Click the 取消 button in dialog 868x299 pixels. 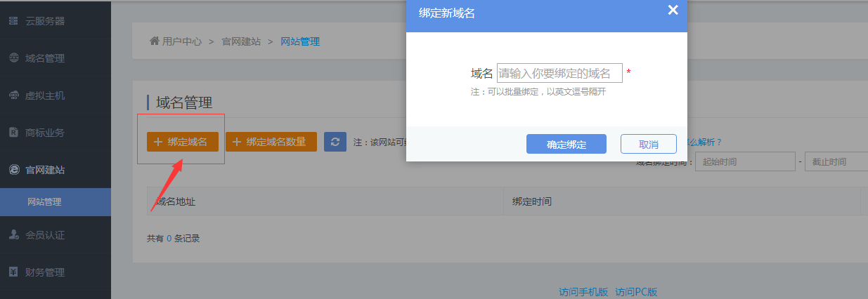[x=648, y=144]
